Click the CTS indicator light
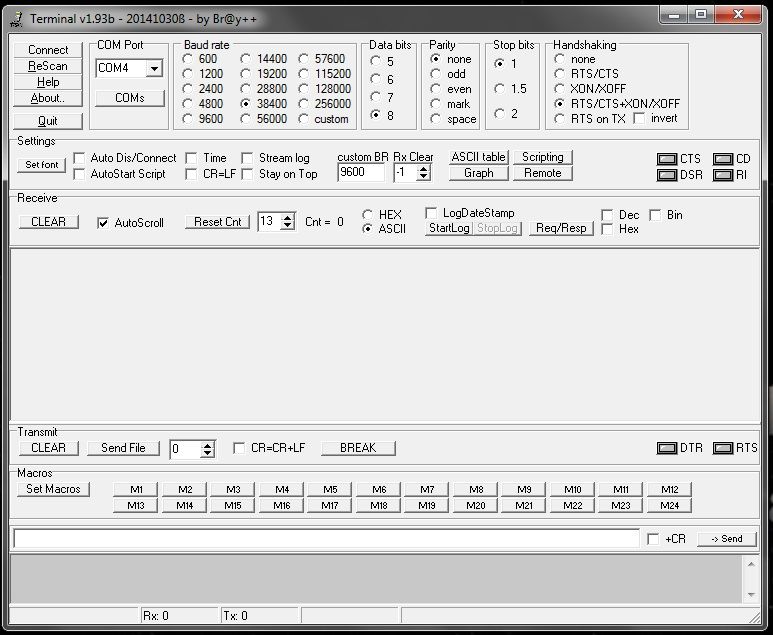Image resolution: width=773 pixels, height=635 pixels. (x=667, y=159)
